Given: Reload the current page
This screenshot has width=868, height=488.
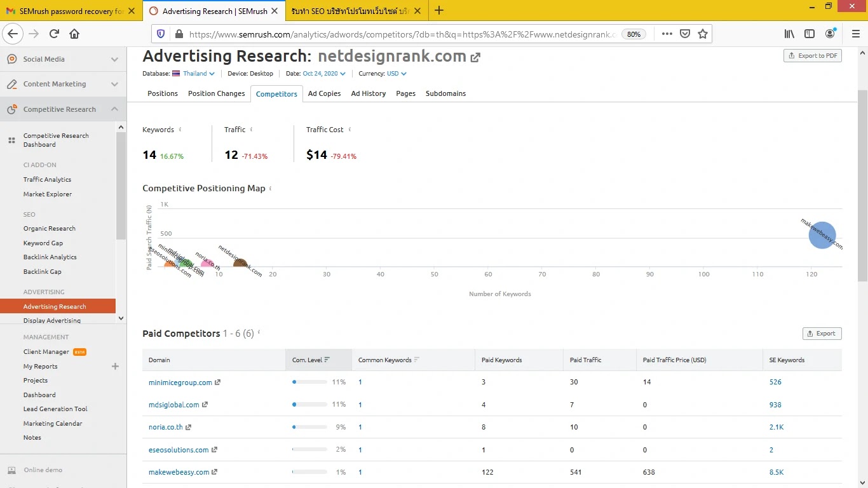Looking at the screenshot, I should [x=55, y=34].
